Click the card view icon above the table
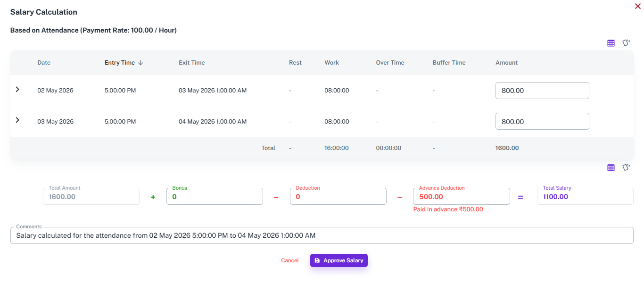 tap(627, 43)
